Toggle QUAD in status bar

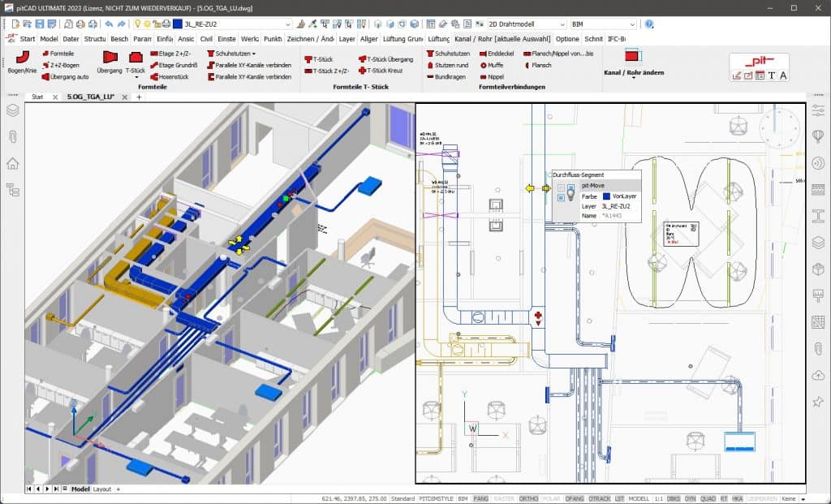coord(708,498)
